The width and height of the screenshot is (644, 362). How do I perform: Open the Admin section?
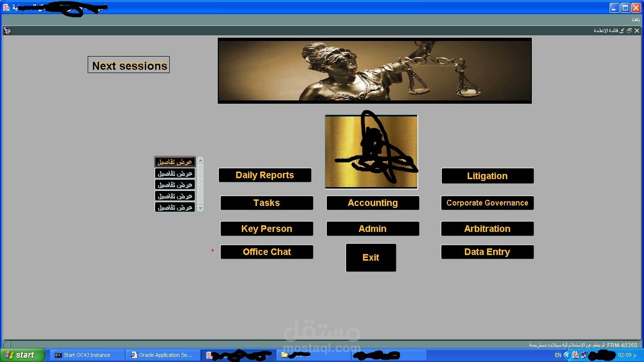point(372,229)
